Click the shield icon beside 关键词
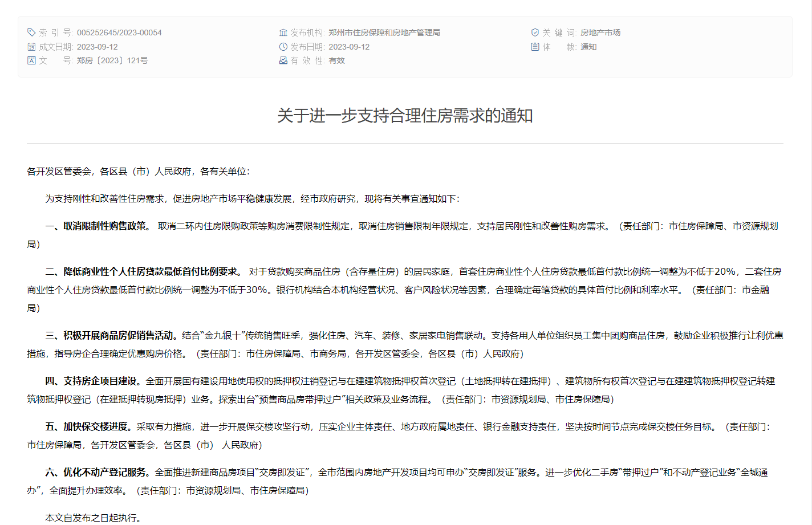 pyautogui.click(x=535, y=32)
